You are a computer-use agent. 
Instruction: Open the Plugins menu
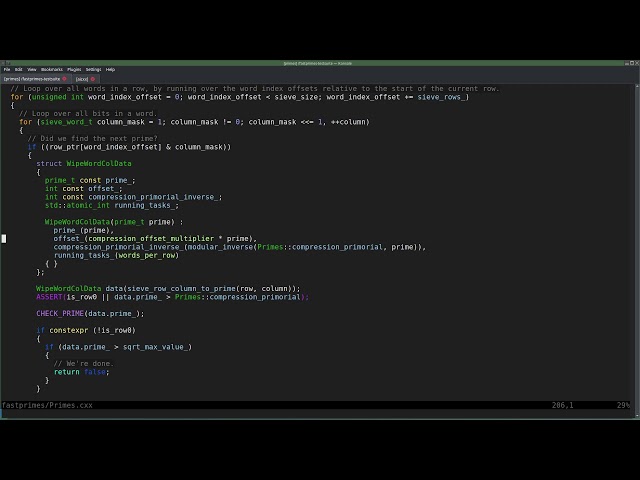pos(74,69)
